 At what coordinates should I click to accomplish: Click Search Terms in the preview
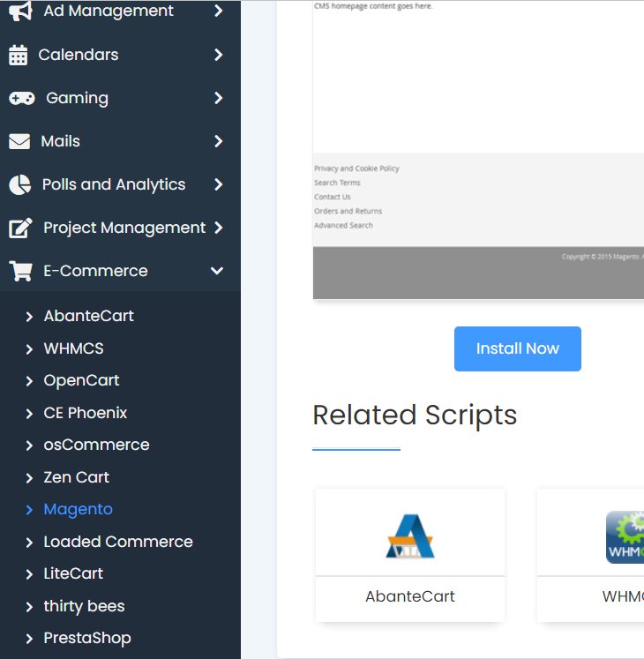[x=337, y=183]
